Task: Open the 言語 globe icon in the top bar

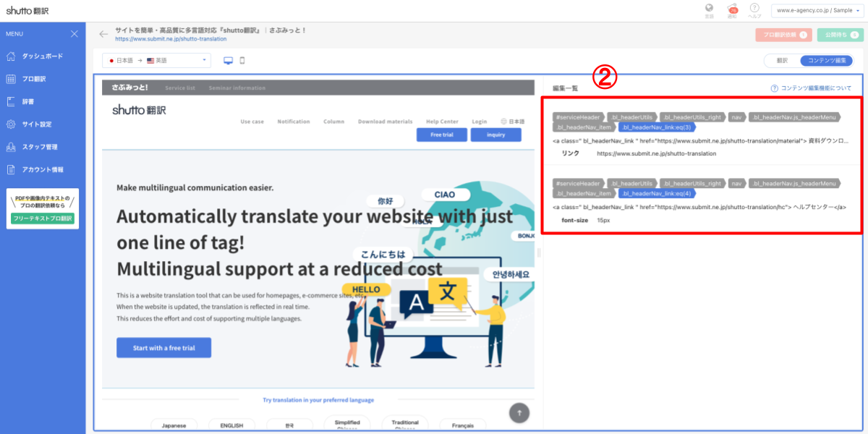Action: [x=709, y=8]
